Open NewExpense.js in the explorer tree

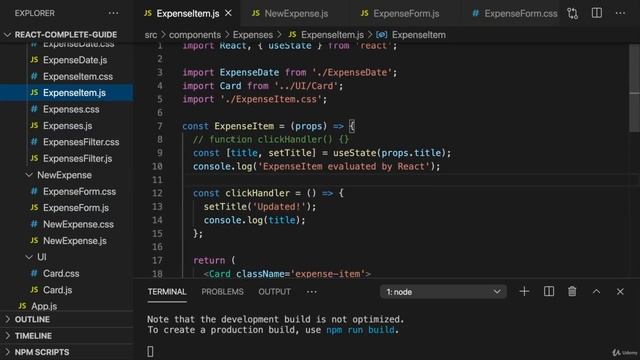point(75,240)
